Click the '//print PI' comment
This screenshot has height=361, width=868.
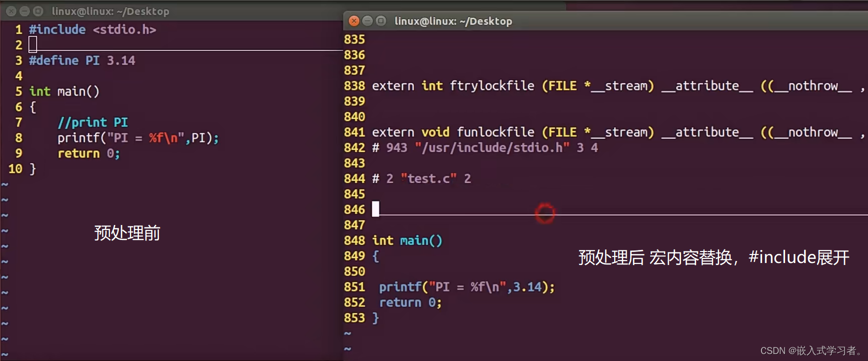[92, 122]
